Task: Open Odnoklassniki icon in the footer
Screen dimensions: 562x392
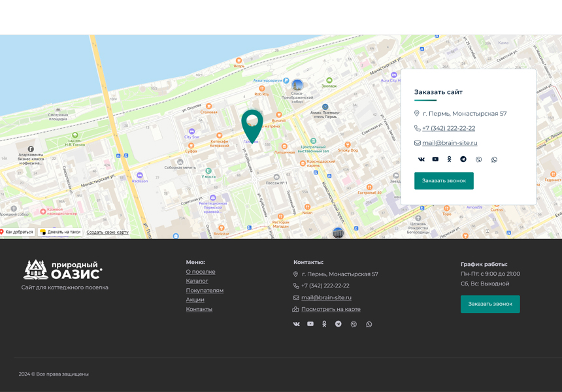Action: click(324, 324)
